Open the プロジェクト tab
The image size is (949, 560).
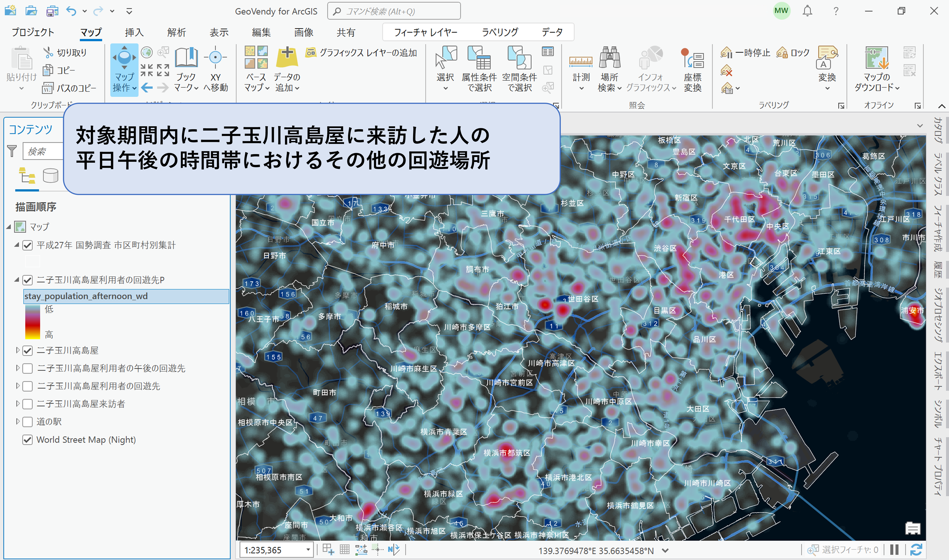(x=33, y=32)
